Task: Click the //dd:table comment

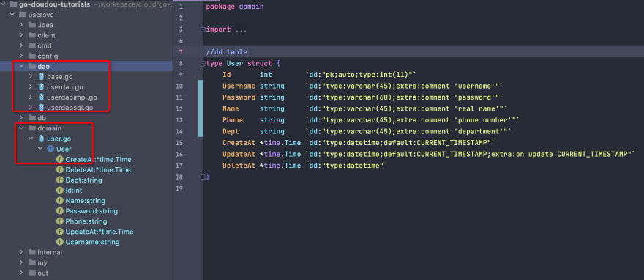Action: [x=226, y=52]
